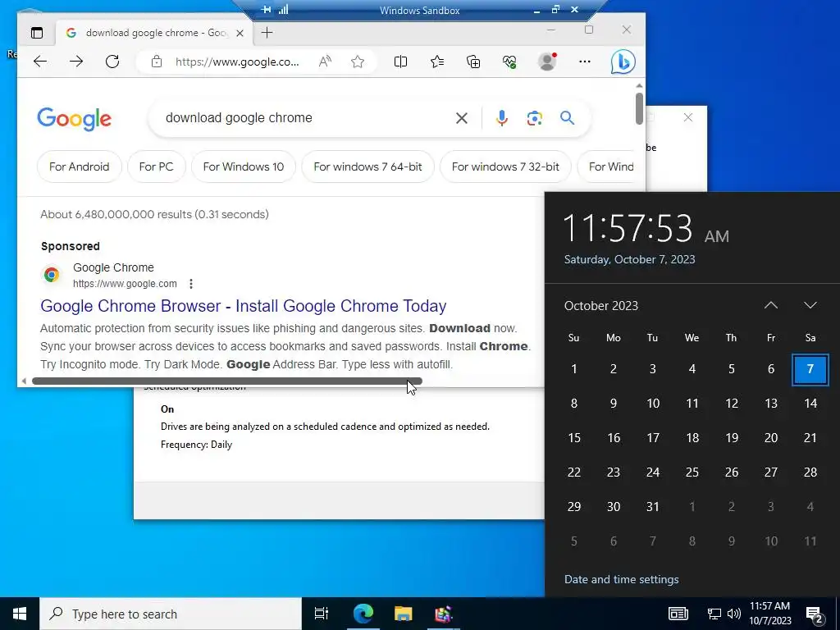Select For windows 7 32-bit chip

(505, 167)
